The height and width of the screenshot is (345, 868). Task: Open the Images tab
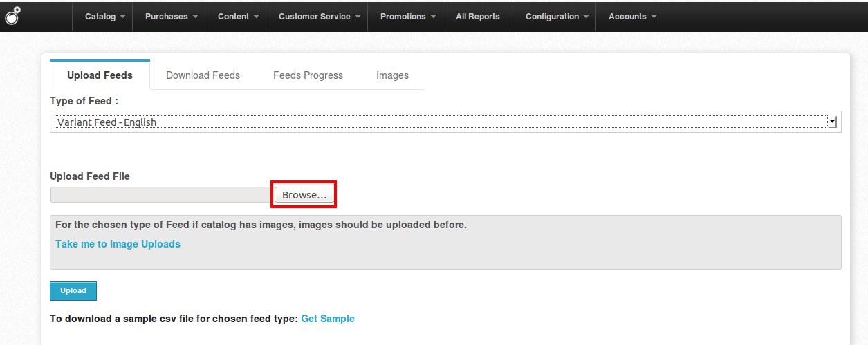click(392, 75)
